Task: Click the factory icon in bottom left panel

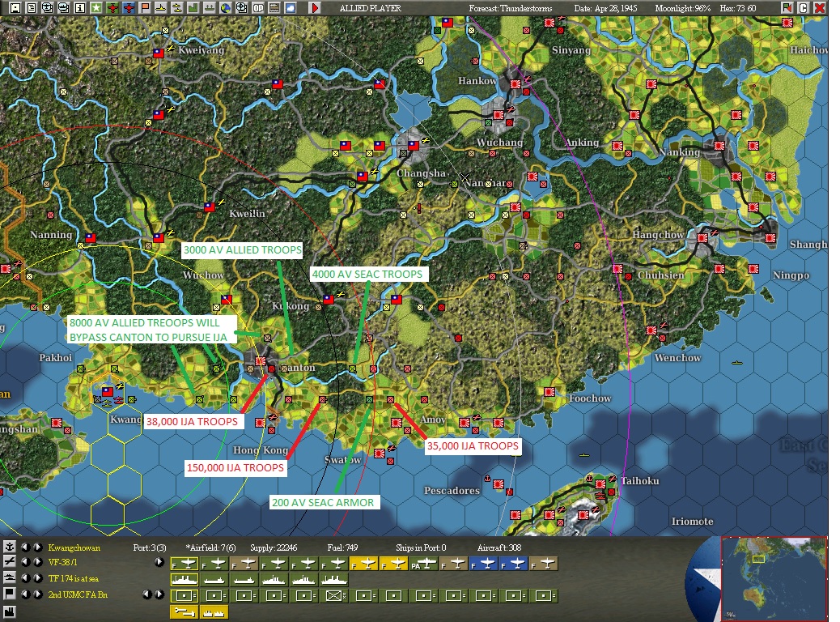Action: click(10, 611)
